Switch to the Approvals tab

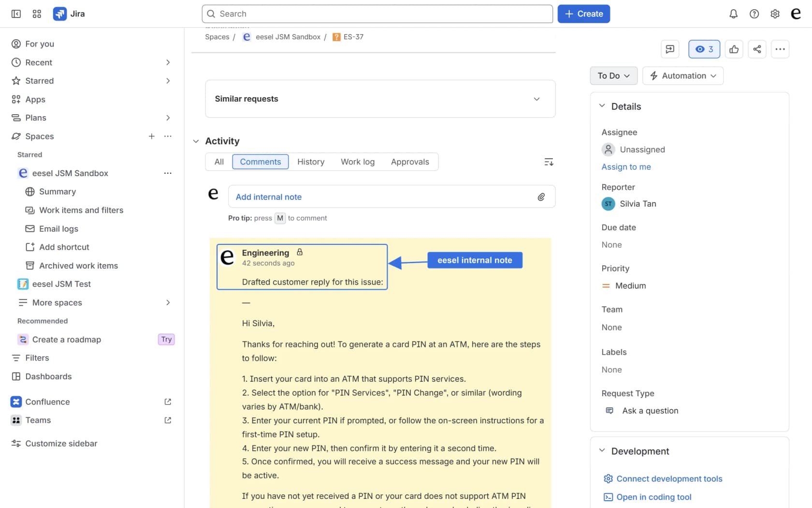tap(410, 162)
